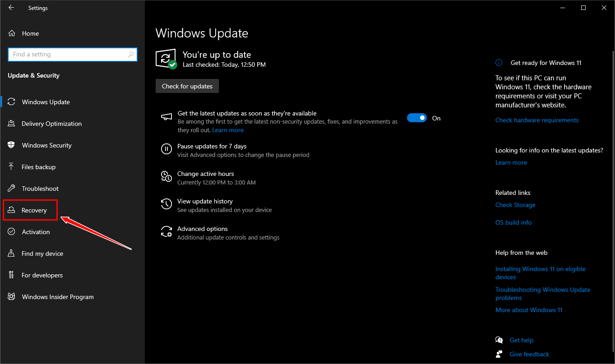The height and width of the screenshot is (364, 615).
Task: Click the 'Update & Security' section heading
Action: (x=34, y=75)
